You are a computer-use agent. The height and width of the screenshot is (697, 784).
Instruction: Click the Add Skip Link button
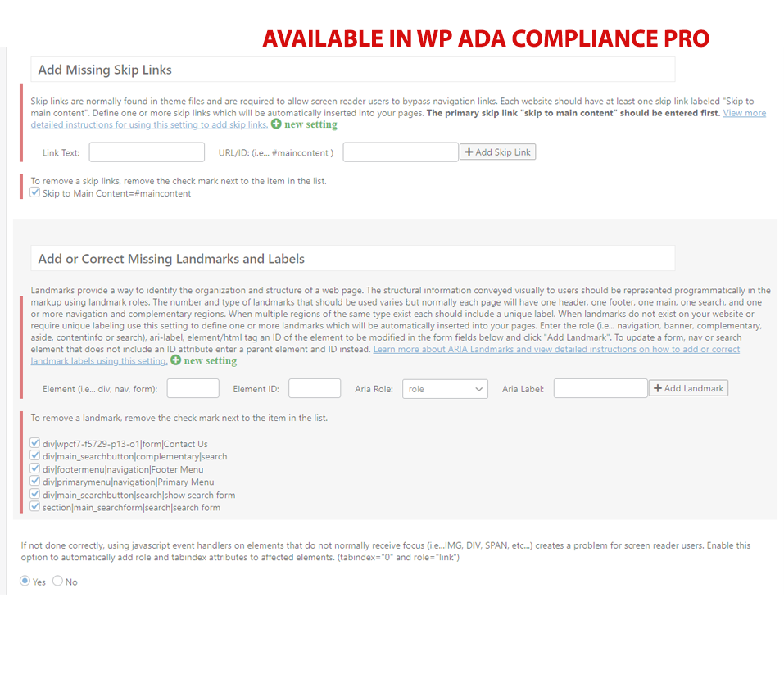pos(497,152)
